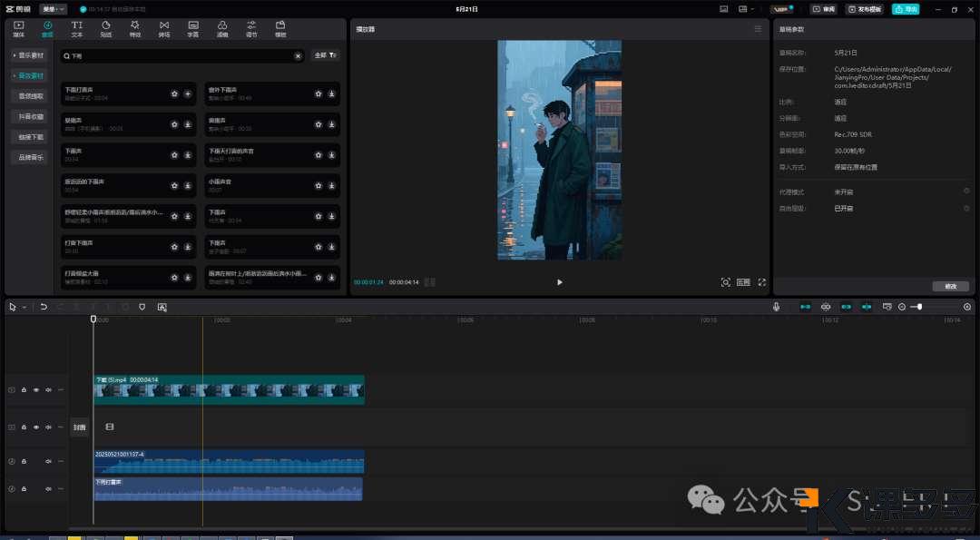The height and width of the screenshot is (540, 980).
Task: Click the undo arrow in timeline toolbar
Action: [x=44, y=307]
